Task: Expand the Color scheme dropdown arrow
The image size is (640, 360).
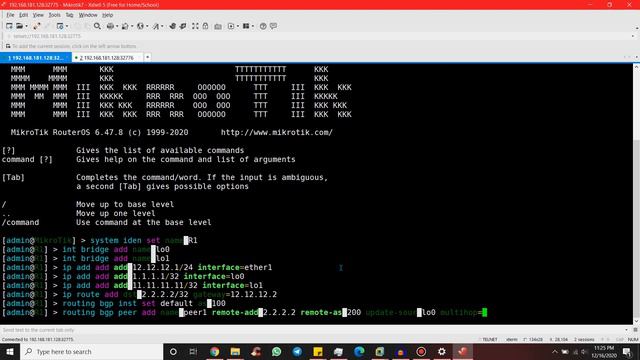Action: click(132, 26)
